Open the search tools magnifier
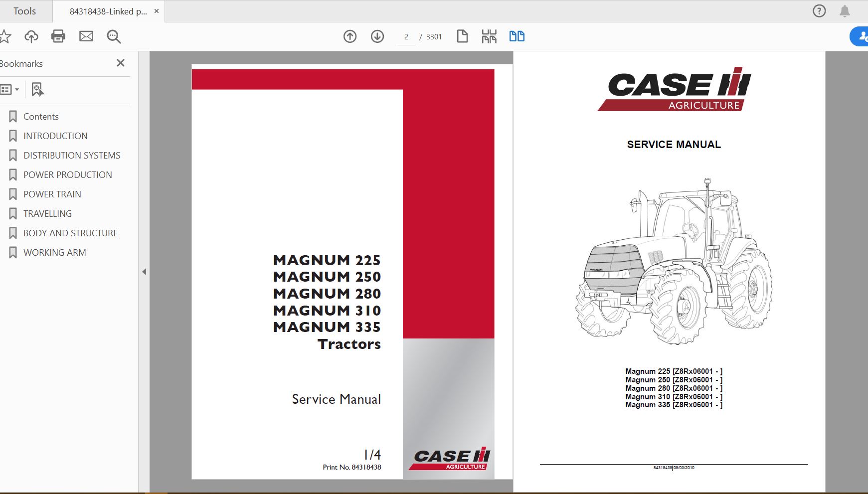This screenshot has width=868, height=494. click(114, 36)
